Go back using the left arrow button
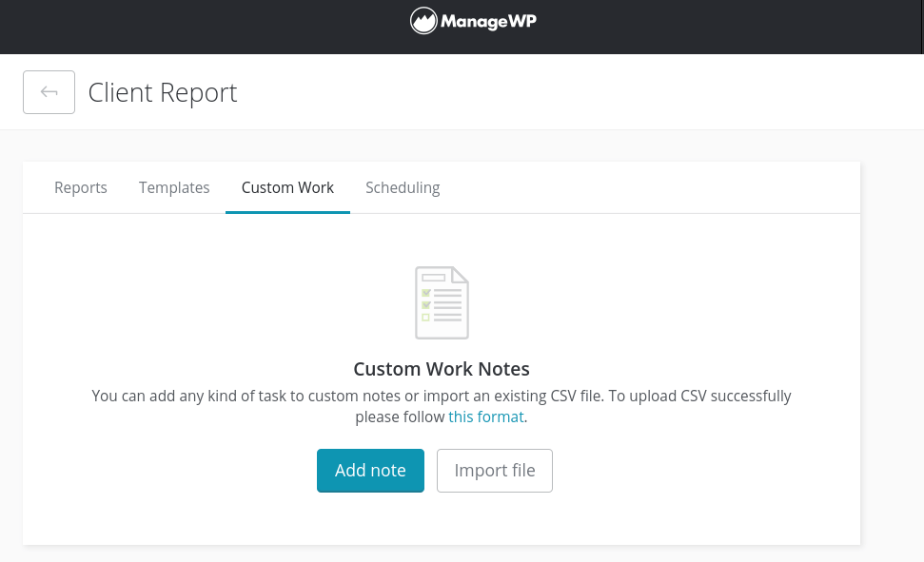924x562 pixels. pyautogui.click(x=49, y=92)
